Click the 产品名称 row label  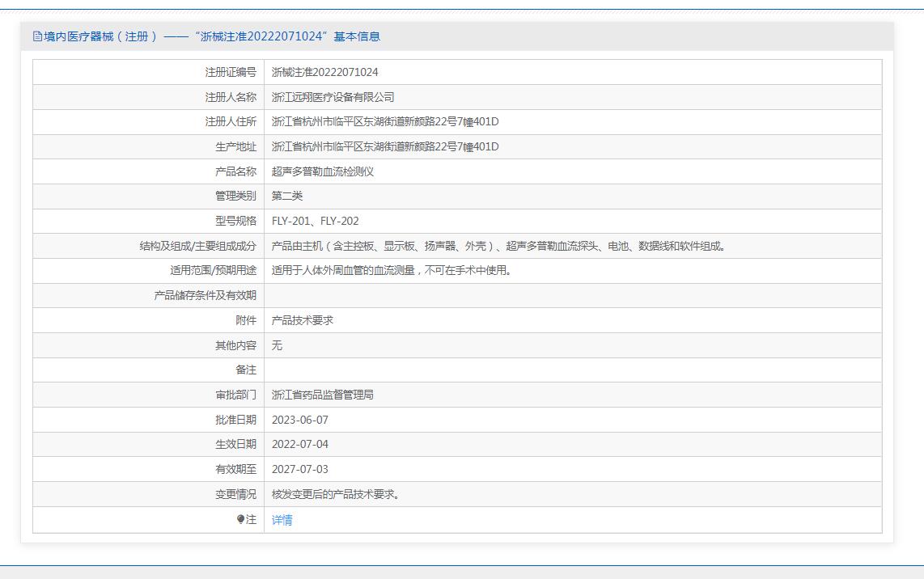tap(235, 171)
